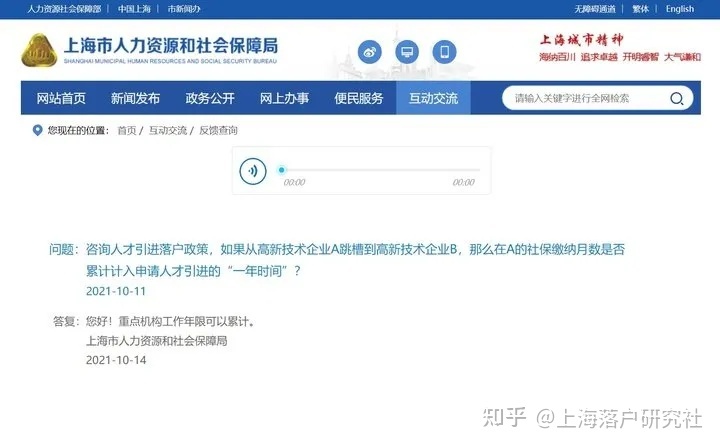Open the 新闻发布 menu item

135,98
